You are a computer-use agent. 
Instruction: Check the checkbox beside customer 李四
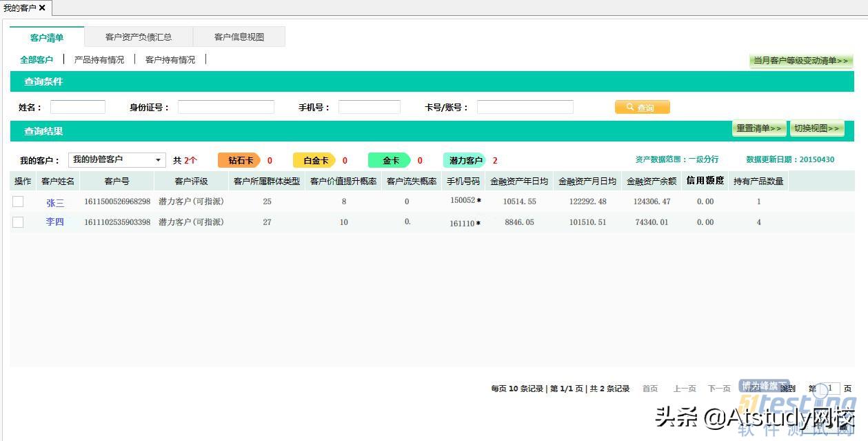[18, 222]
